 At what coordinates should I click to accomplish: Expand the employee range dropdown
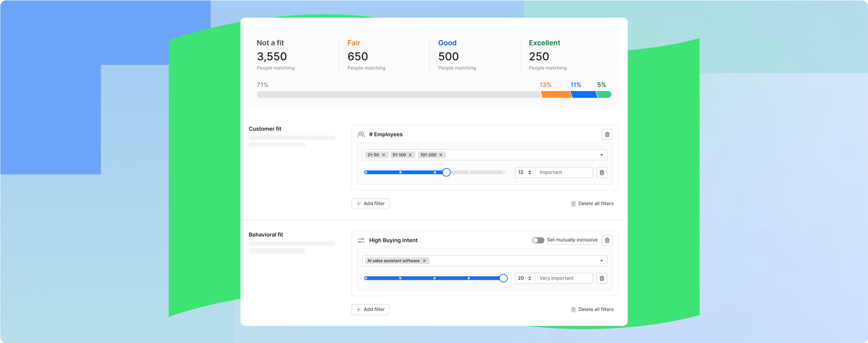point(601,155)
